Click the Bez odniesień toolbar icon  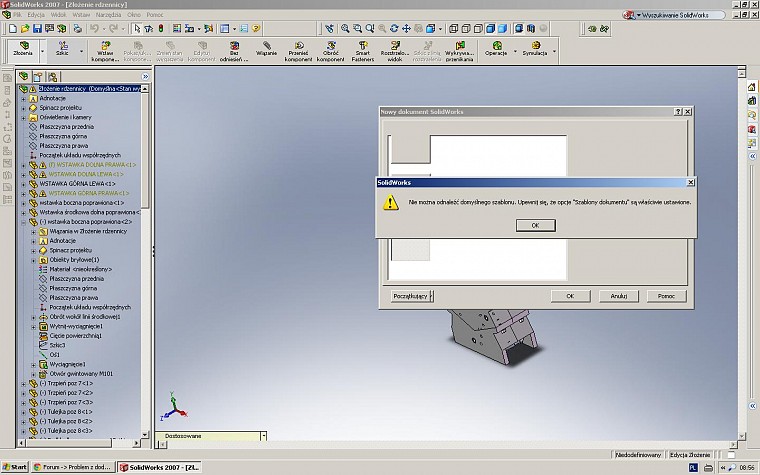[234, 51]
